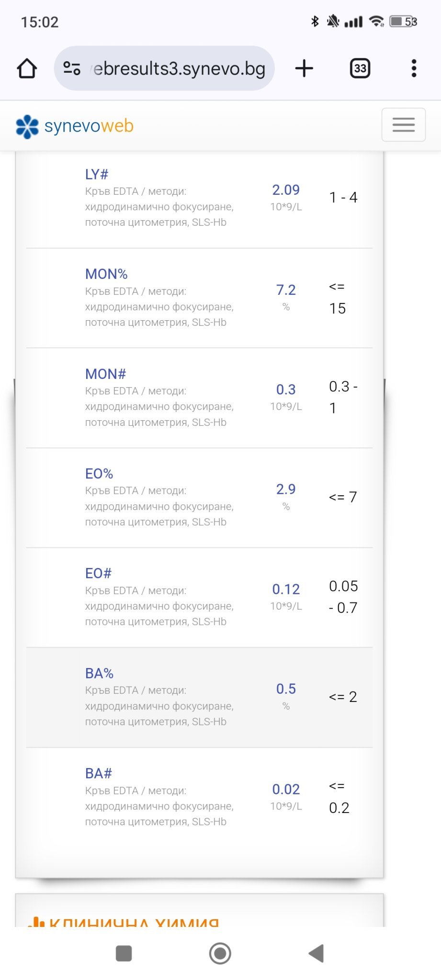
Task: Select the BA# test name
Action: tap(98, 773)
